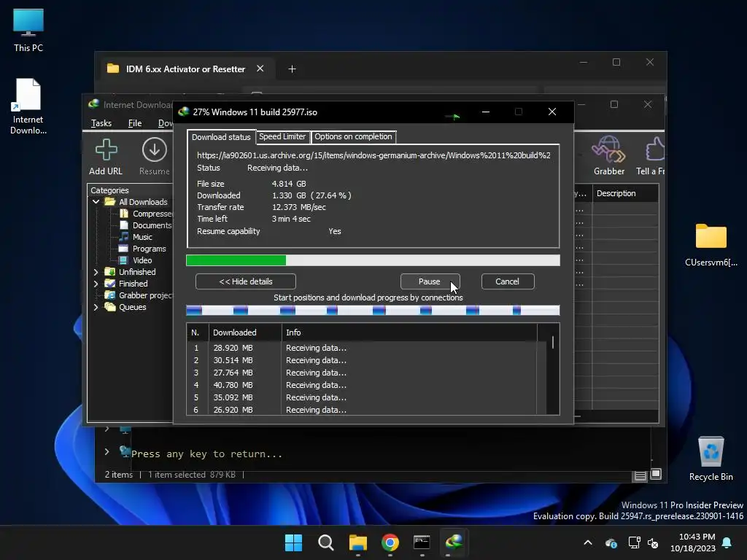Image resolution: width=747 pixels, height=560 pixels.
Task: Open notification bell in system tray
Action: point(727,542)
